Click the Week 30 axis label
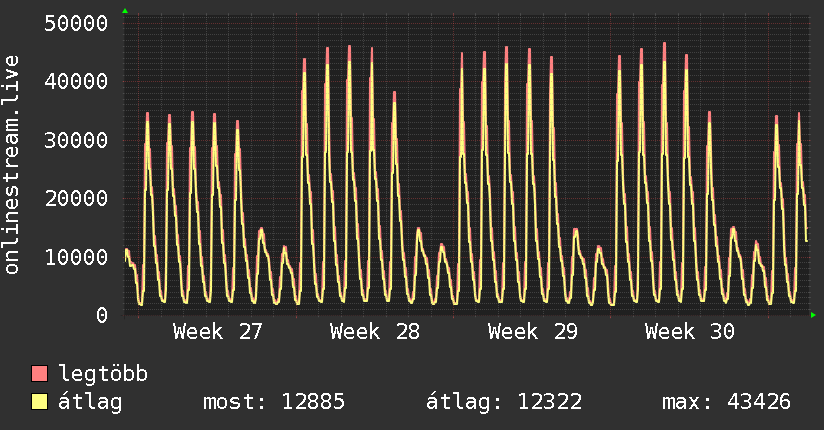This screenshot has width=824, height=430. point(689,332)
